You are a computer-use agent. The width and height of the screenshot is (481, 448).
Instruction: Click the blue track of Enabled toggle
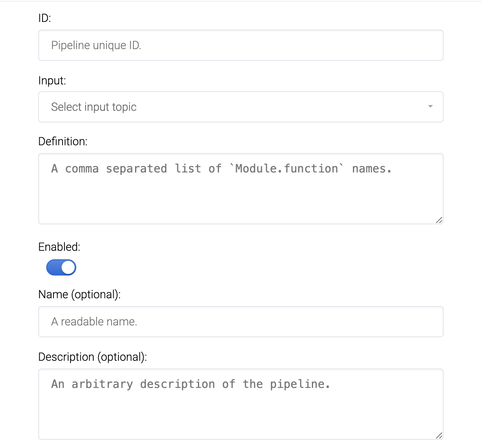pos(54,267)
